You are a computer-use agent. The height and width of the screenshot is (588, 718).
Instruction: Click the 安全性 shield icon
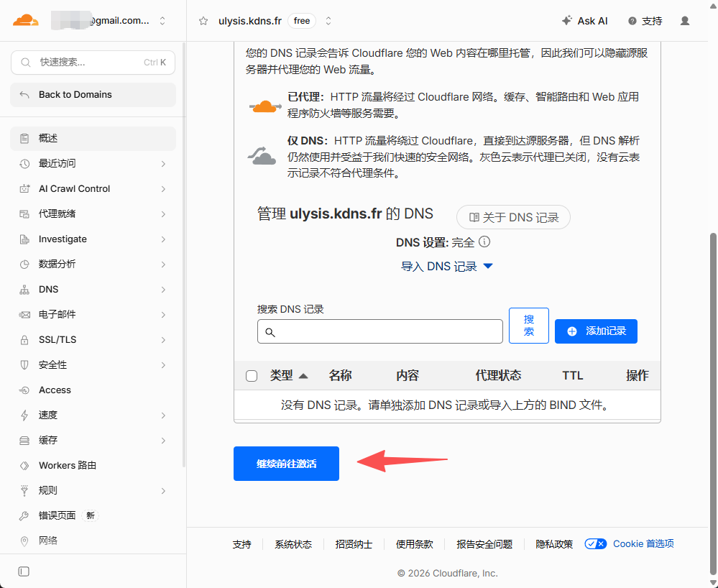[x=24, y=365]
